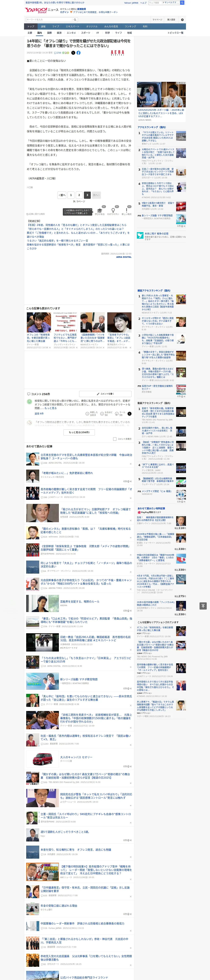Open comment count 256 icon under headline
Screen dimensions: 210x980
pos(58,53)
